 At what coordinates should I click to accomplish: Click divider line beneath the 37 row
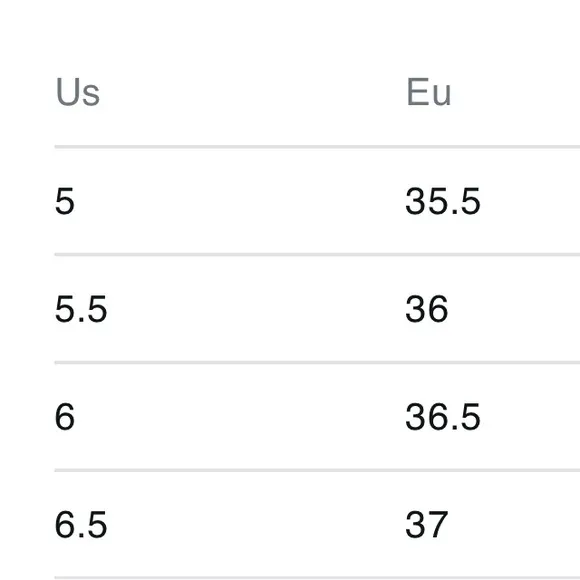pos(317,578)
